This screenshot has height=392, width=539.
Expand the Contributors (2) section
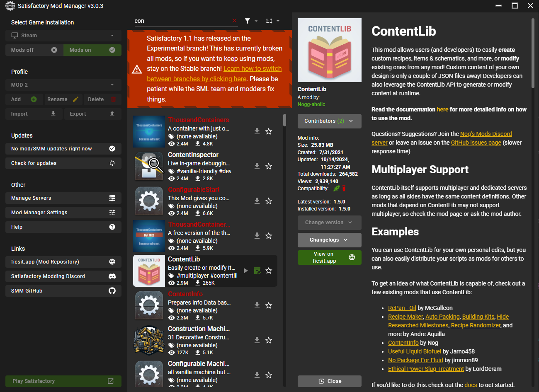click(330, 121)
